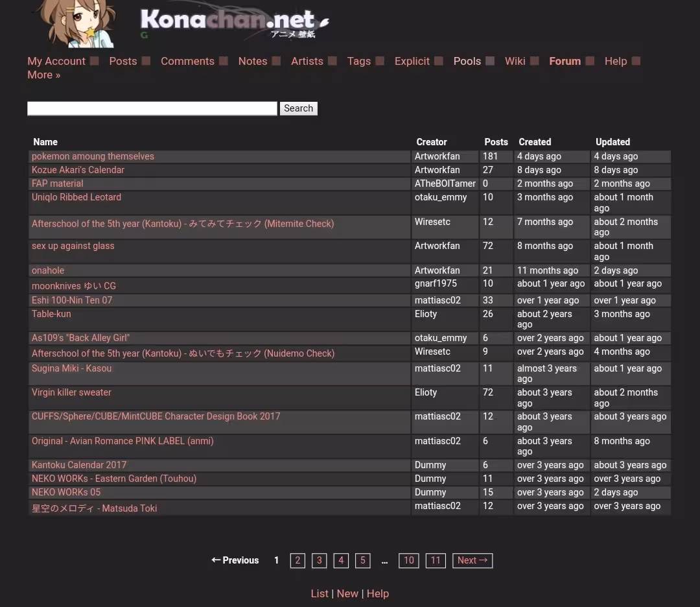Screen dimensions: 700x607
Task: Open the submenu square next to Notes
Action: tap(276, 61)
